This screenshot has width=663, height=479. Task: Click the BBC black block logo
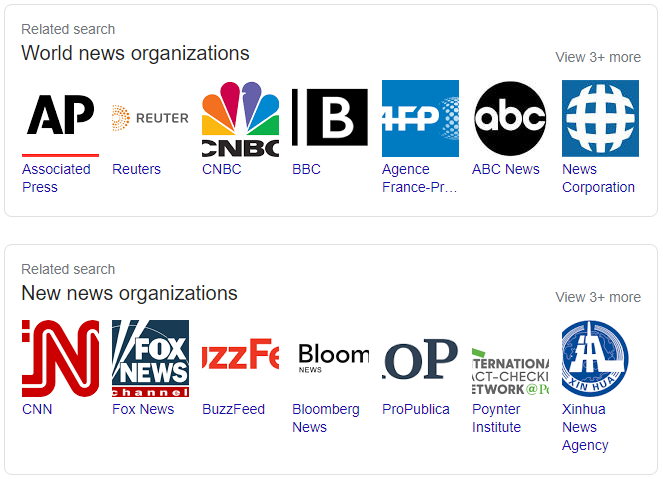[x=330, y=118]
